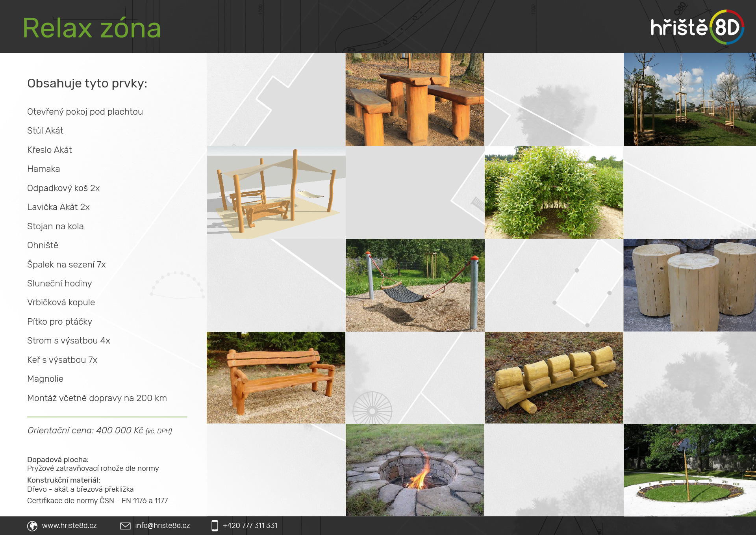Open the acacia wooden bench photo
756x535 pixels.
tap(276, 378)
